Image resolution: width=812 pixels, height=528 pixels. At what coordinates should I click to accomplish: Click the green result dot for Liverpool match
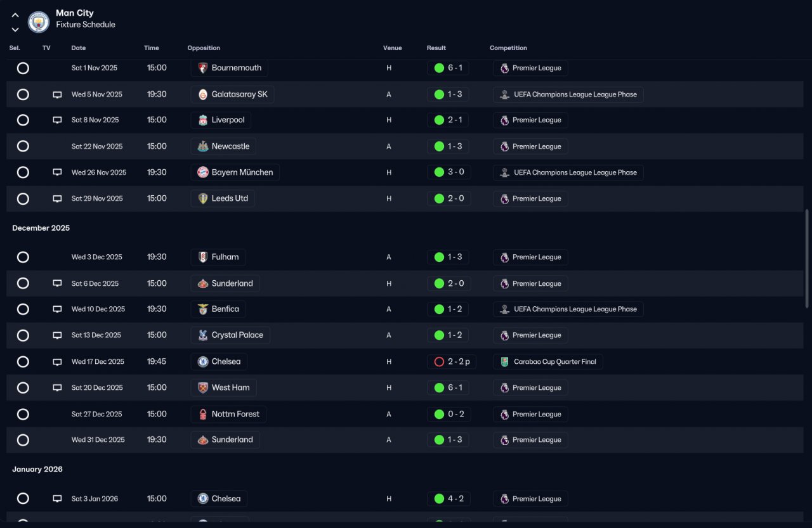point(439,120)
